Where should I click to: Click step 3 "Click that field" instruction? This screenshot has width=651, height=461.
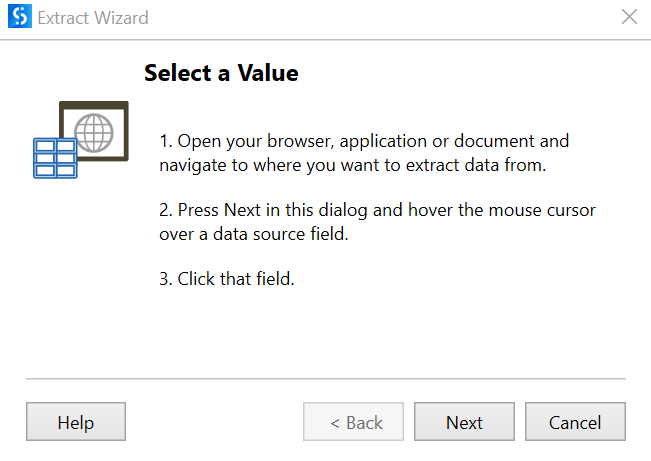[x=227, y=279]
